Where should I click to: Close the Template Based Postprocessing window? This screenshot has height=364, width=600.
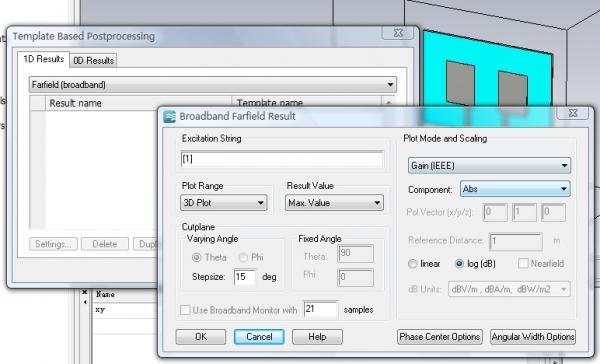point(398,33)
